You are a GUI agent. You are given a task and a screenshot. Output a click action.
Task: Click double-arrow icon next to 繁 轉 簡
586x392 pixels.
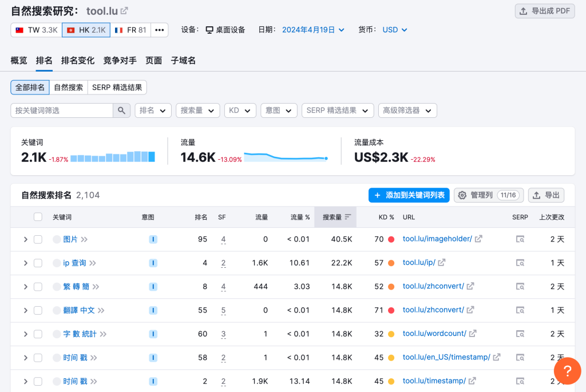(x=96, y=287)
